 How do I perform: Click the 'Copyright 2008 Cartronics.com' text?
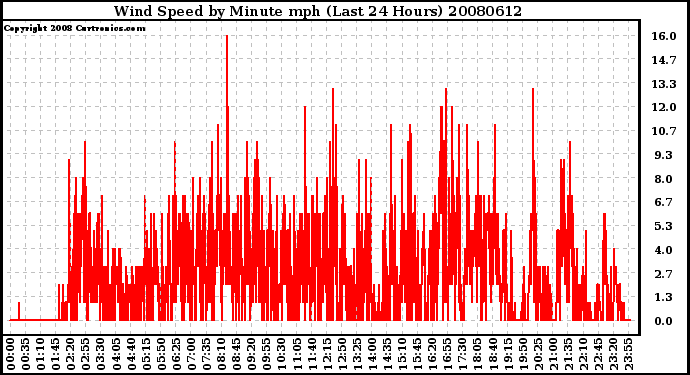coord(75,28)
